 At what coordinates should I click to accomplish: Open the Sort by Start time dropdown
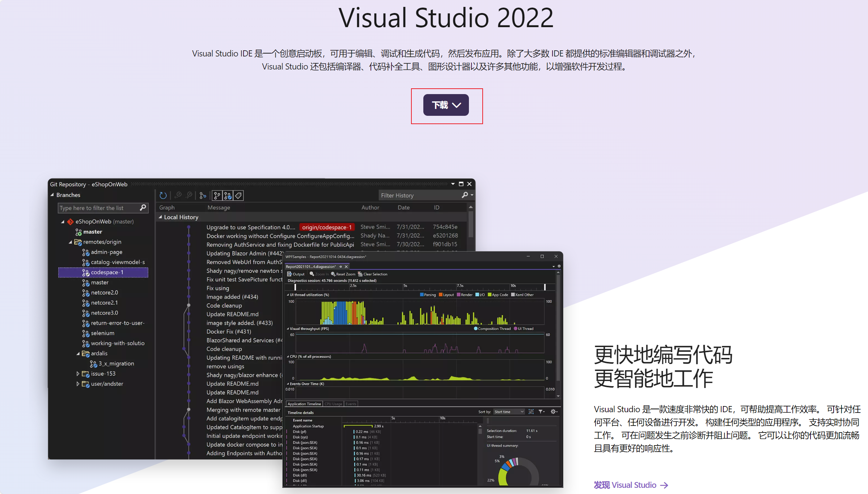point(509,411)
